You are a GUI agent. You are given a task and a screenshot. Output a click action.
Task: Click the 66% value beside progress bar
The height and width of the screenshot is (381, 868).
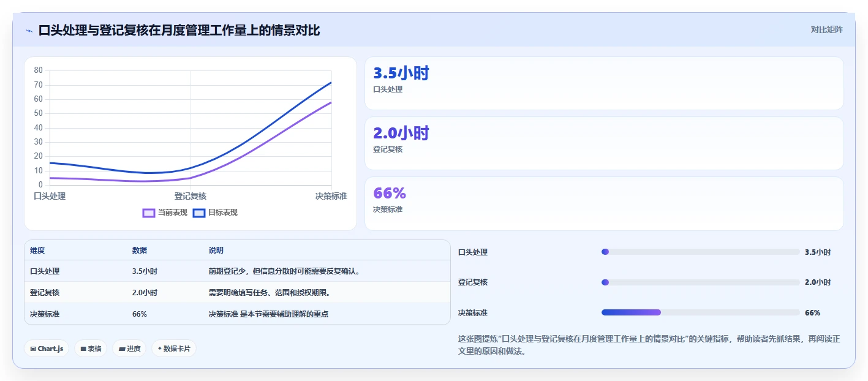coord(812,312)
